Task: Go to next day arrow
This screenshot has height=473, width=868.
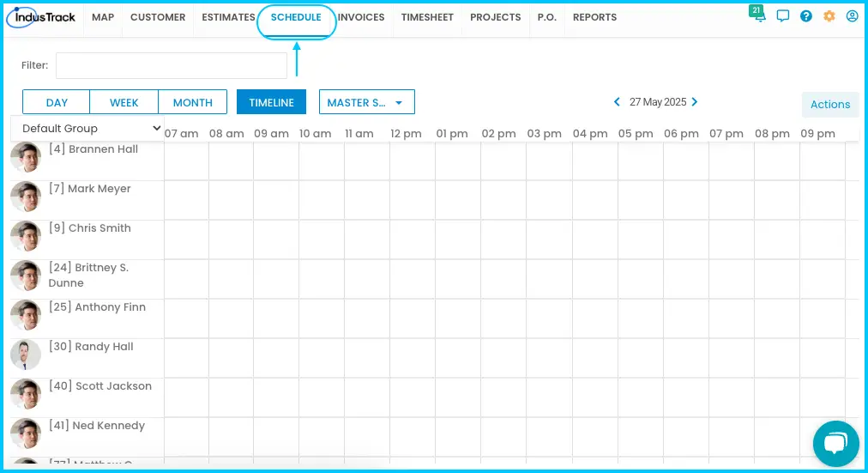Action: pyautogui.click(x=695, y=102)
